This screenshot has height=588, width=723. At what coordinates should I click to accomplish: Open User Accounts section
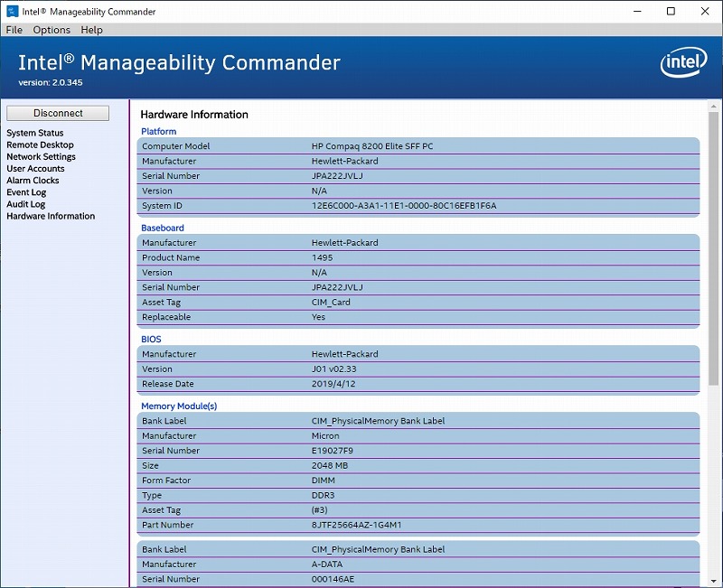point(35,169)
